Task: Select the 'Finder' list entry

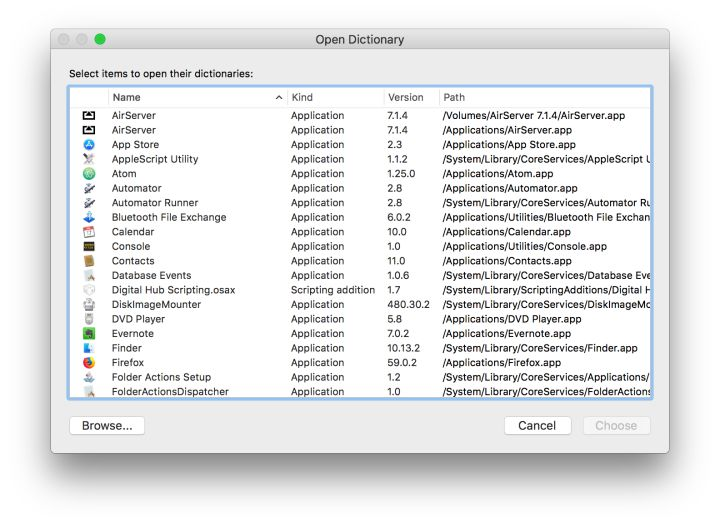Action: click(x=127, y=348)
